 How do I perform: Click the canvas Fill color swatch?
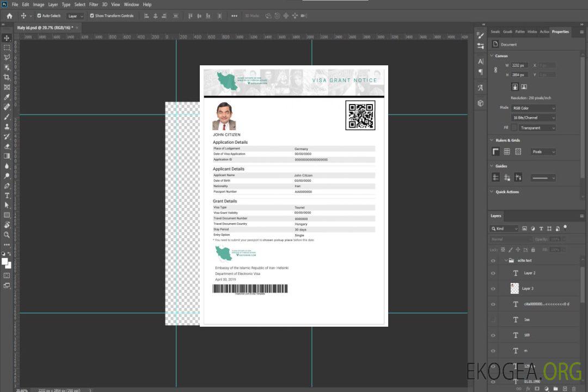click(514, 128)
